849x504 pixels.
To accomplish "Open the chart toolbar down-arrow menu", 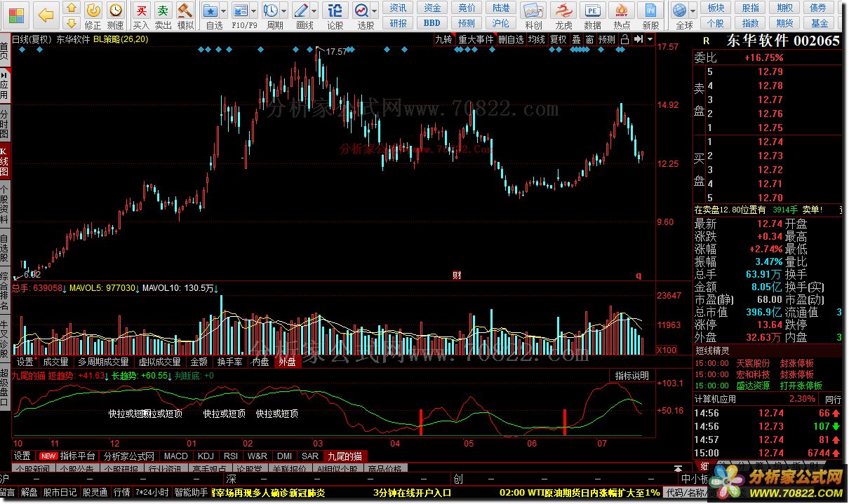I will click(650, 39).
